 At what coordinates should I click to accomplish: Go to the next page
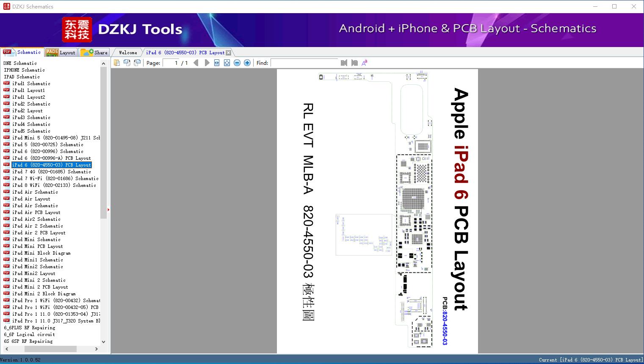pyautogui.click(x=207, y=62)
